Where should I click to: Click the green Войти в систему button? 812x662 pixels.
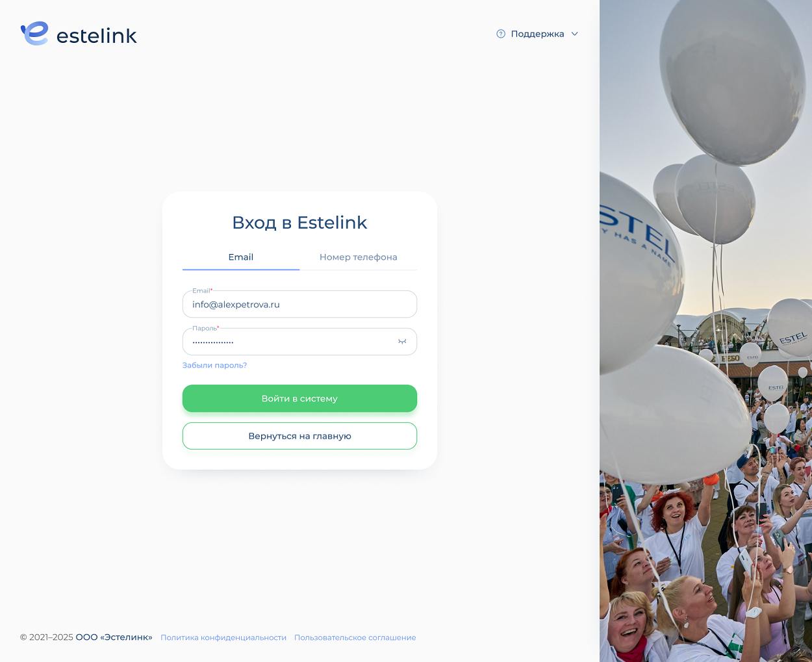[299, 398]
